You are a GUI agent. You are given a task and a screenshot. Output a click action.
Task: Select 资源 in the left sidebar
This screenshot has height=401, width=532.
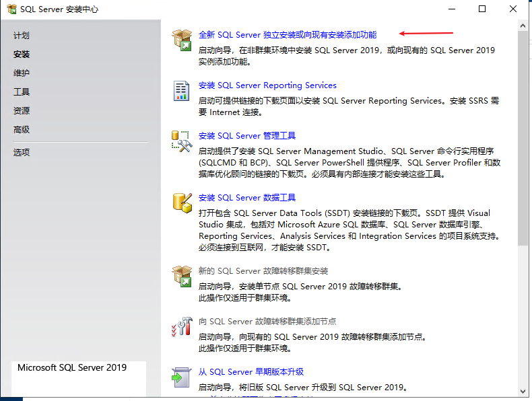22,110
